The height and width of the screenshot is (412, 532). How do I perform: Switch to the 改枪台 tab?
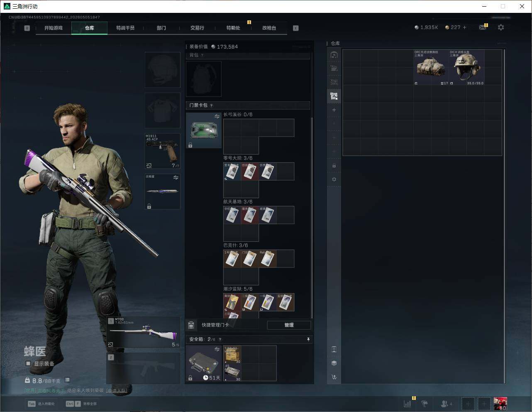(269, 28)
